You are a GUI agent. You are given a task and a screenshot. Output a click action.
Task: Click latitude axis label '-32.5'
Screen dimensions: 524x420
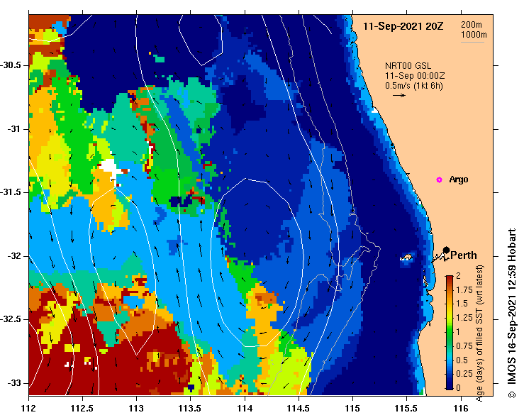click(11, 319)
